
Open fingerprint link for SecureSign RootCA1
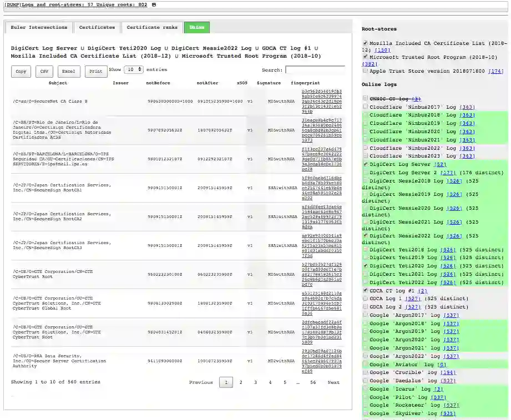click(321, 188)
